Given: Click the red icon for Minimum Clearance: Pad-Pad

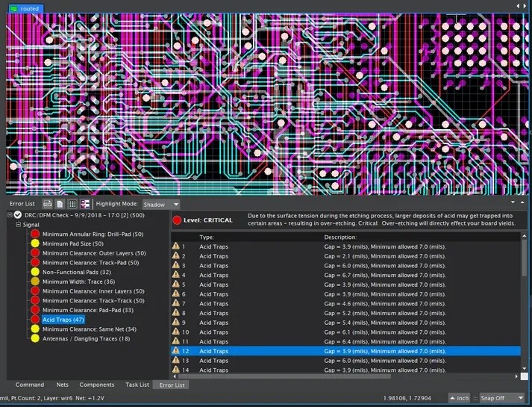Looking at the screenshot, I should click(x=35, y=310).
